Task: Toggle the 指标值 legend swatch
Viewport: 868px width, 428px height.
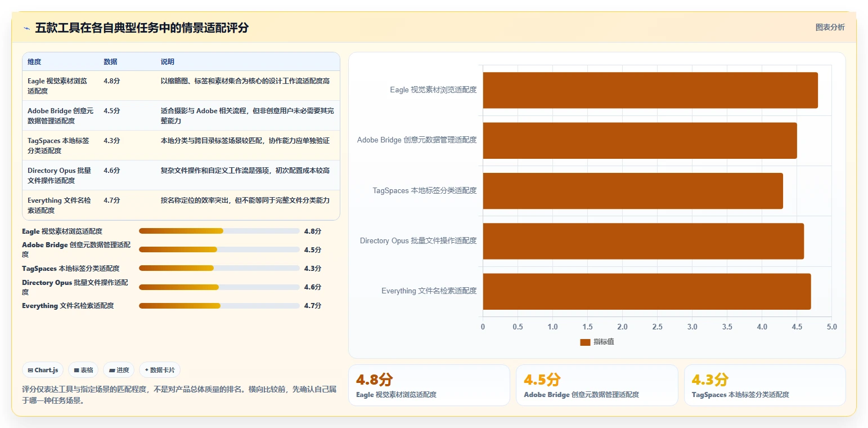Action: click(585, 342)
